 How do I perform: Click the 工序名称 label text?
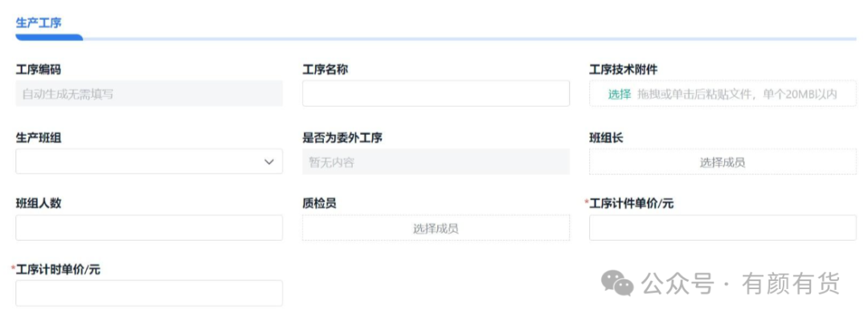coord(325,70)
